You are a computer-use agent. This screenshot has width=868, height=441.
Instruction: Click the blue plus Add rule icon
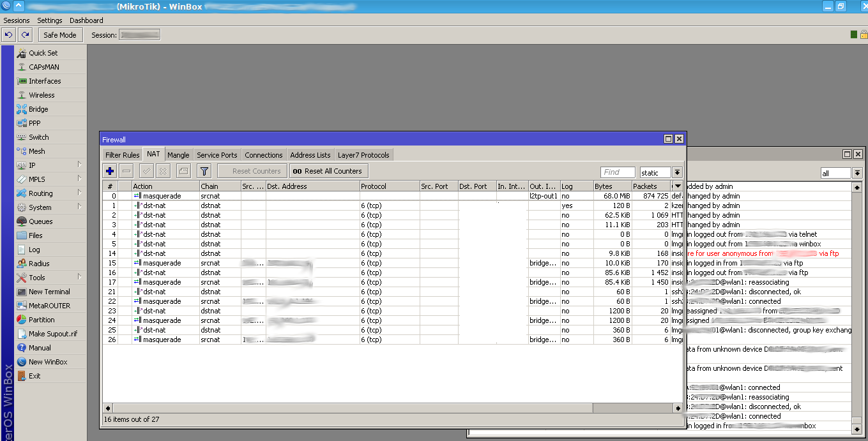pyautogui.click(x=110, y=171)
